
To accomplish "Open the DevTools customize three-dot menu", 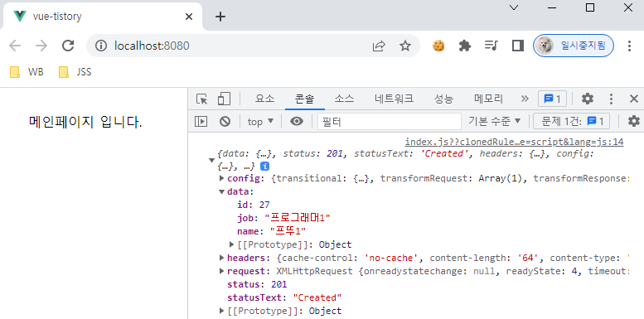I will click(611, 99).
